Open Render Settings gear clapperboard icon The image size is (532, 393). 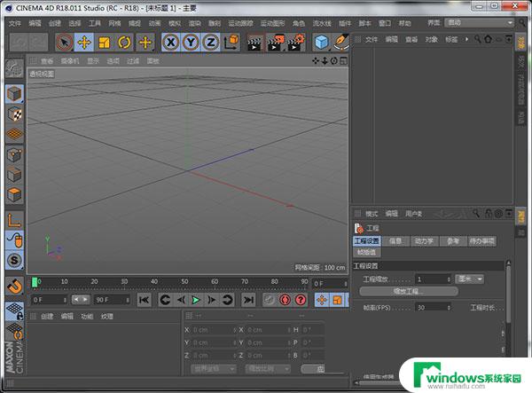296,43
